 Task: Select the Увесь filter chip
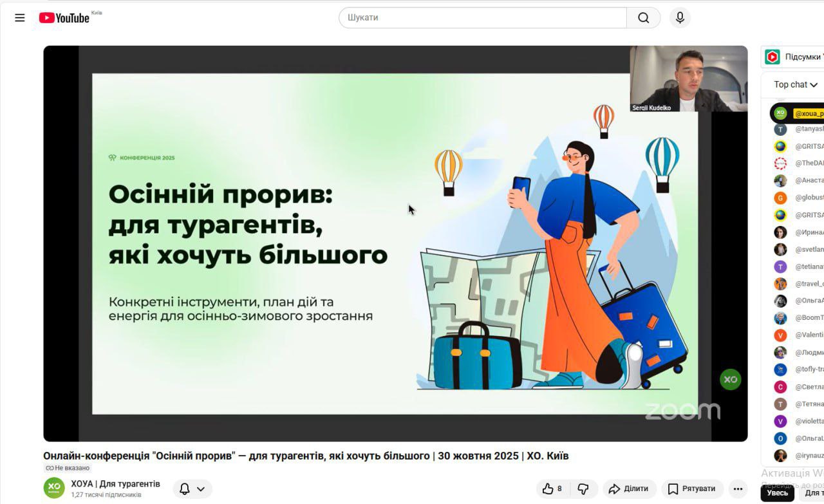[777, 493]
